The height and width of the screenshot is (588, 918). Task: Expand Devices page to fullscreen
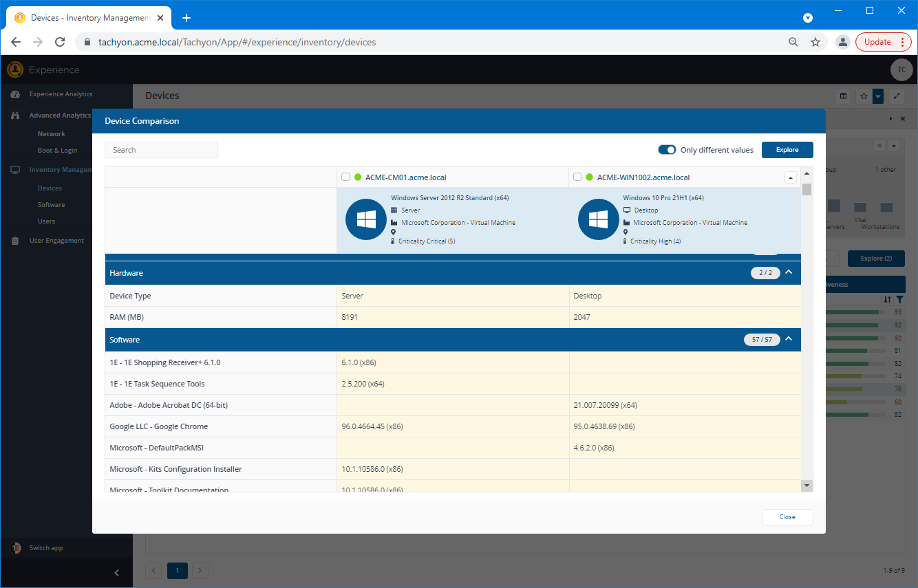(897, 96)
